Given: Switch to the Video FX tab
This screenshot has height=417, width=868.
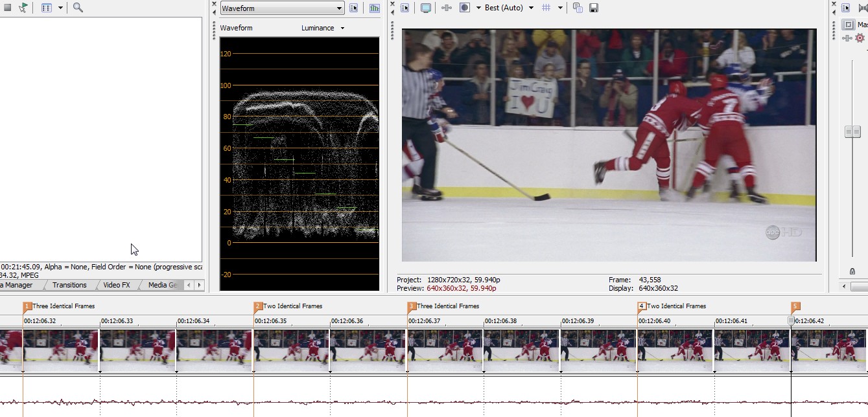Looking at the screenshot, I should tap(117, 285).
